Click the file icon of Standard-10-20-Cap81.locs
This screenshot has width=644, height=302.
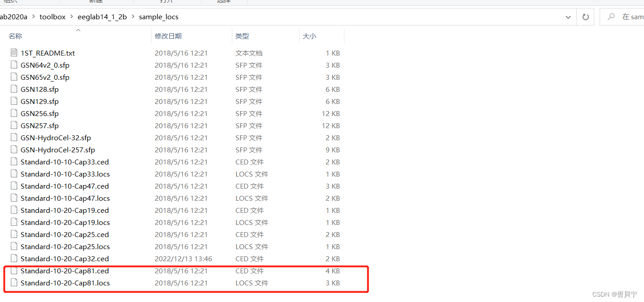(13, 283)
